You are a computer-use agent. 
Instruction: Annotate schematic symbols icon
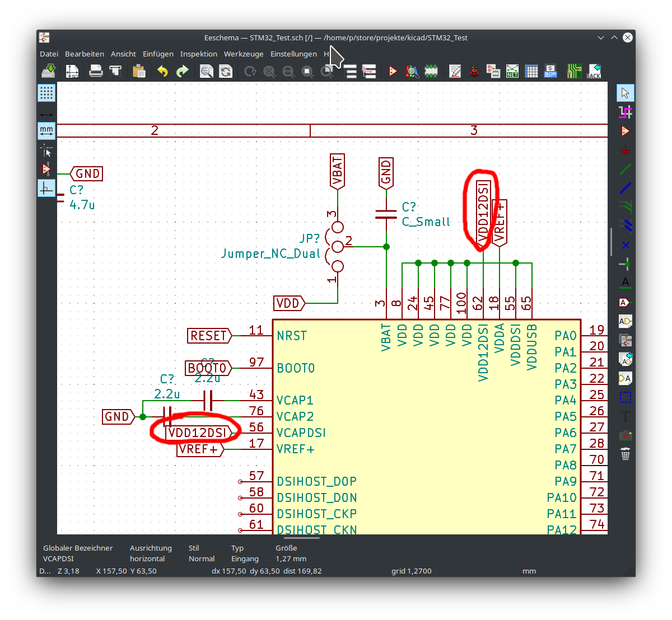click(455, 71)
